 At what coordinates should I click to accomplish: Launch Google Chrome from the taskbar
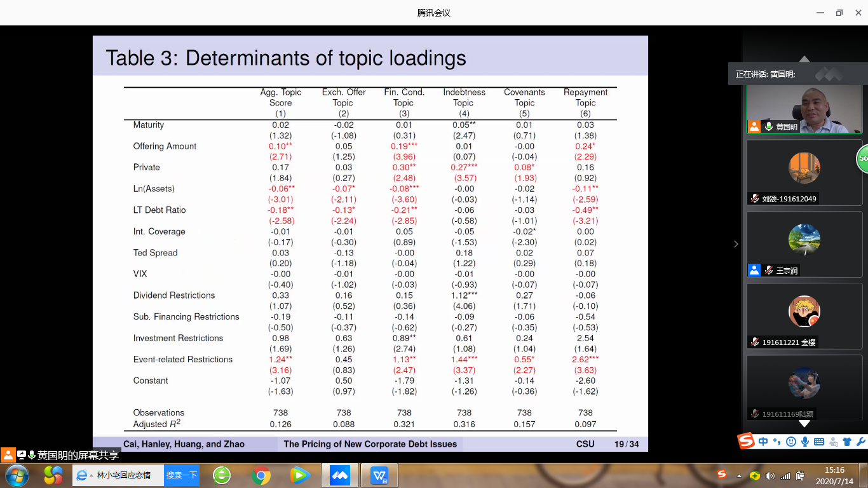tap(261, 475)
